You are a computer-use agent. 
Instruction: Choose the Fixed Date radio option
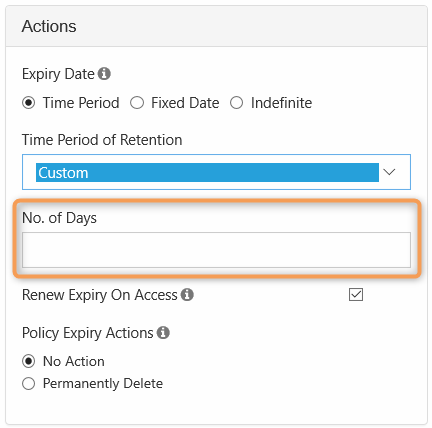[x=137, y=103]
